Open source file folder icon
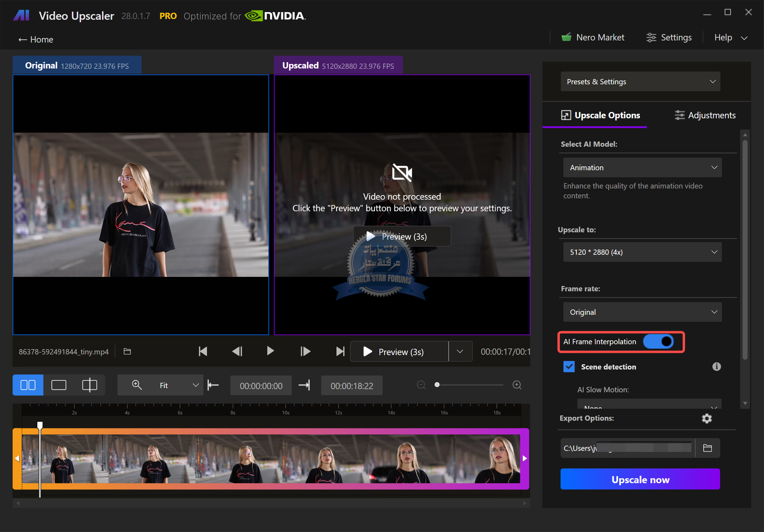 tap(127, 351)
